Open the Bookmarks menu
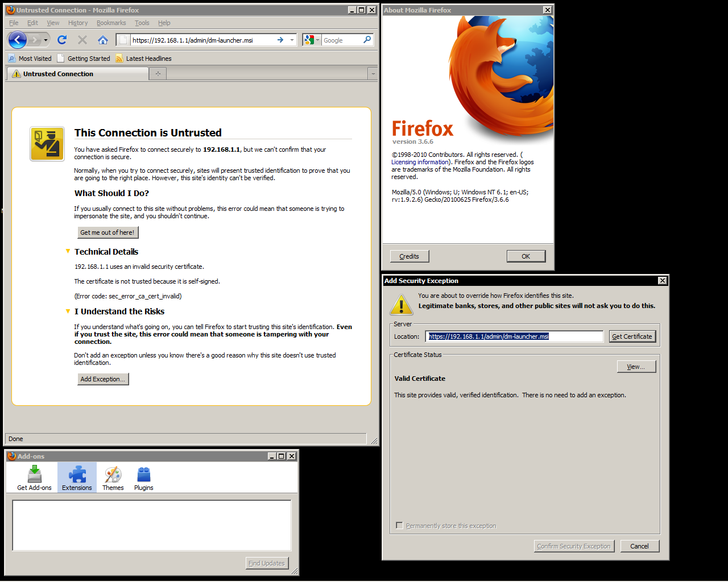The width and height of the screenshot is (728, 582). (111, 23)
